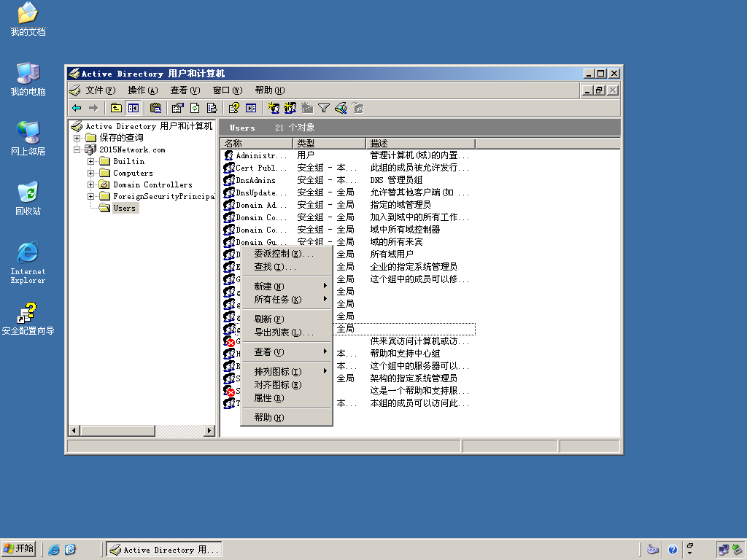This screenshot has width=747, height=560.
Task: Open the context menu's 查看(V) submenu
Action: pos(286,352)
